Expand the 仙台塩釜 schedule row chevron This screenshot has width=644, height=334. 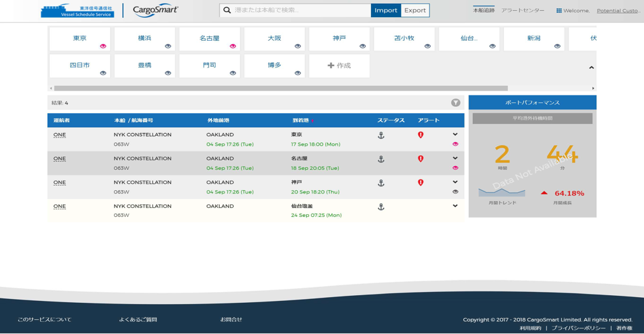click(455, 206)
